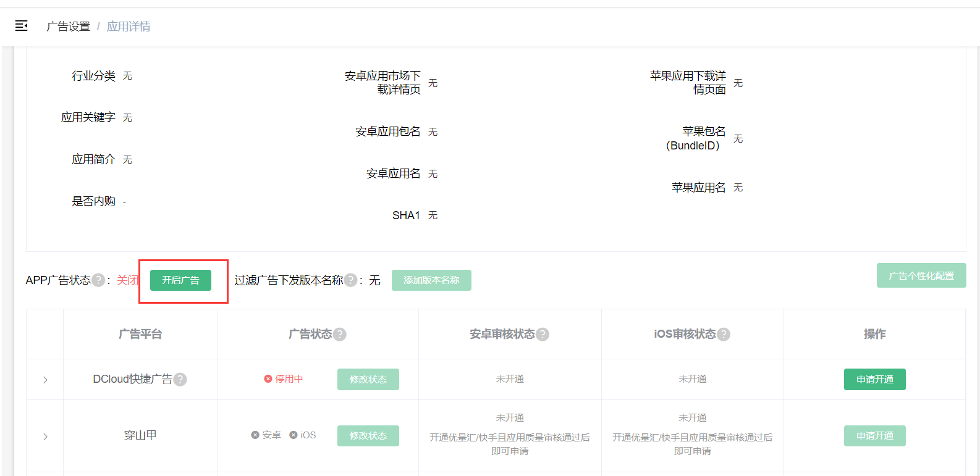Screen dimensions: 980x476
Task: Select the 苹果包名 (BundleID) label
Action: point(696,138)
